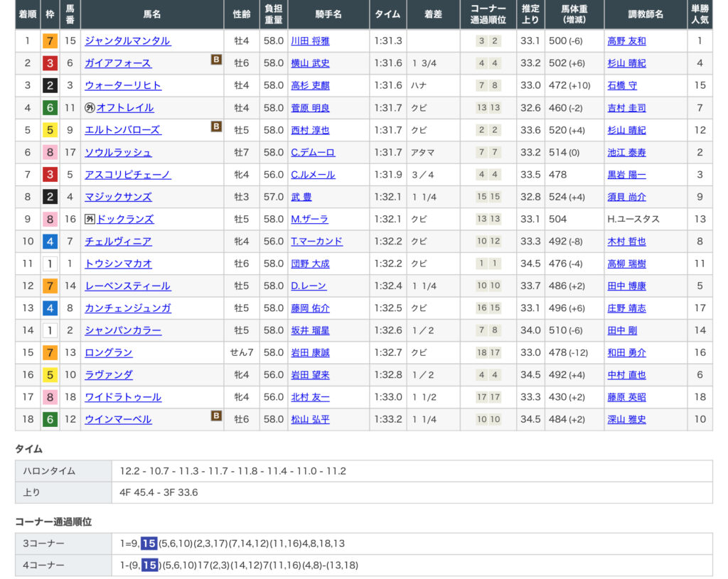View the jockey M.ザーラ link
This screenshot has width=728, height=579.
[x=309, y=219]
